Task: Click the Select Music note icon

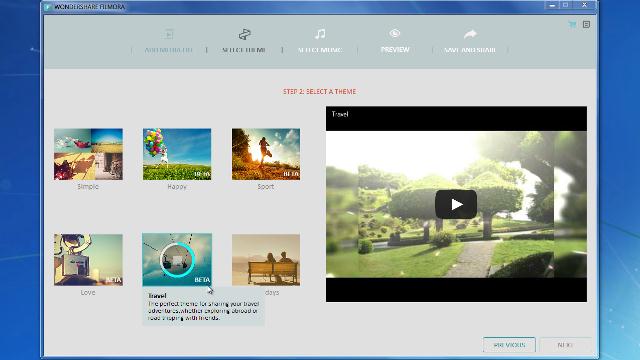Action: [x=320, y=34]
